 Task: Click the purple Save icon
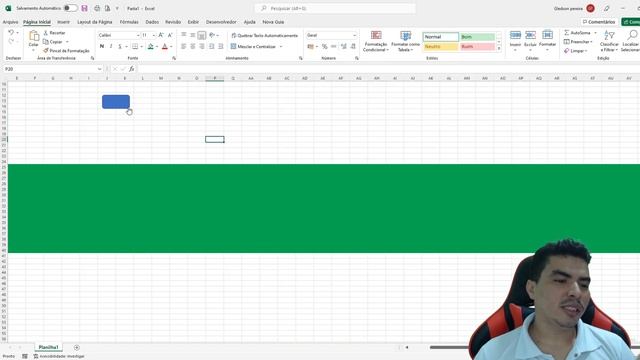(84, 8)
